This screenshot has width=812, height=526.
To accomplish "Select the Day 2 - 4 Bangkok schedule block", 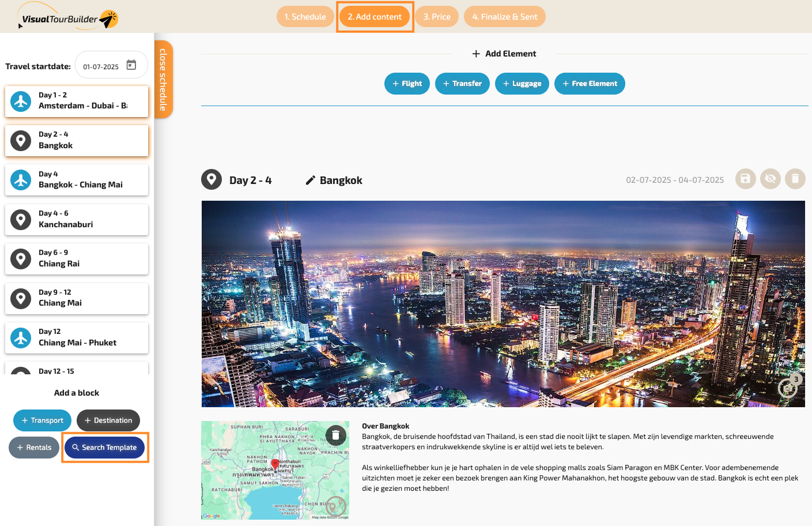I will 77,141.
